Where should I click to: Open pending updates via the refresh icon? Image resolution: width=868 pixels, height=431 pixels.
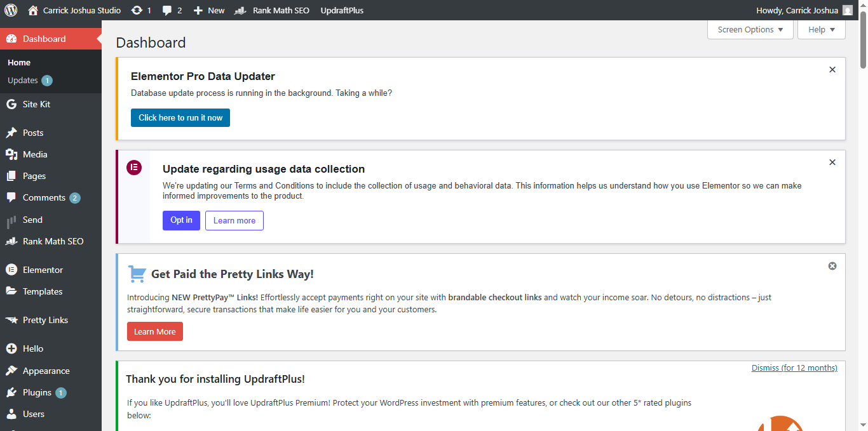[138, 10]
